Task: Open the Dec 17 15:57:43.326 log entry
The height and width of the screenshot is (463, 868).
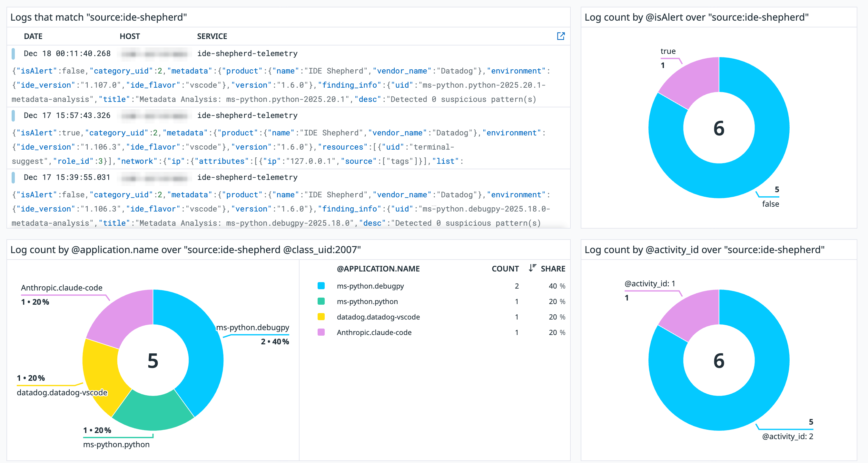Action: tap(289, 138)
